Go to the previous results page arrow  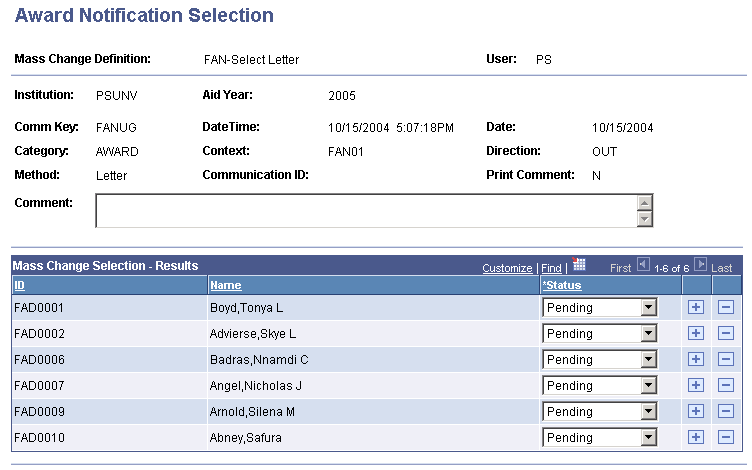(643, 266)
